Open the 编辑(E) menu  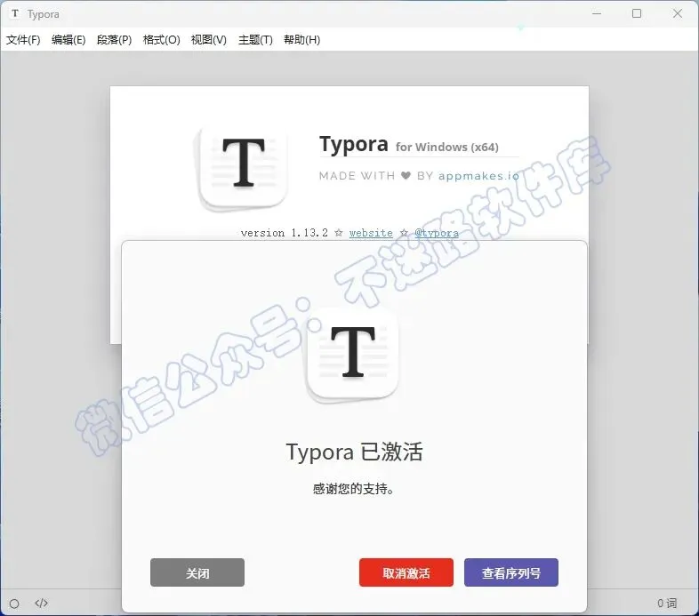tap(68, 40)
